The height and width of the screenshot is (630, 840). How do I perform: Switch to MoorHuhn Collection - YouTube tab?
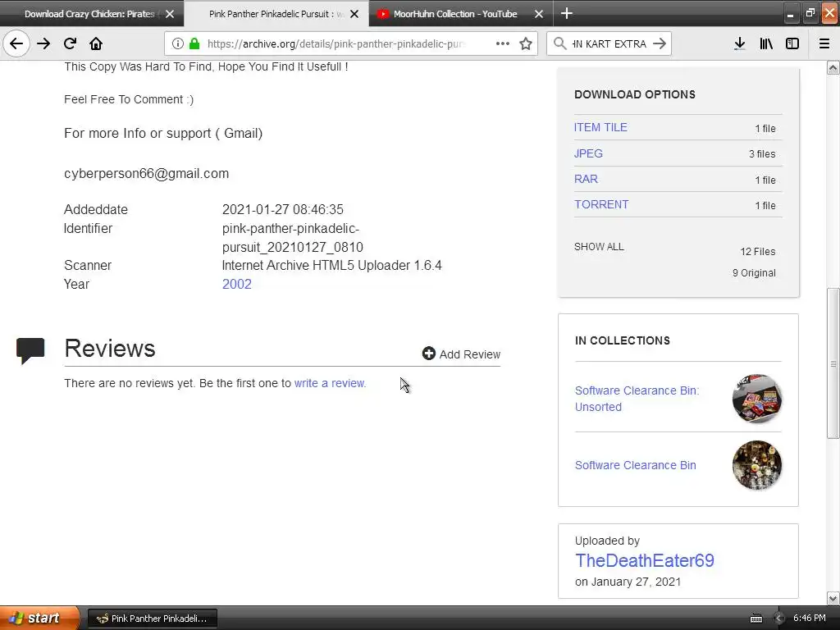coord(462,14)
